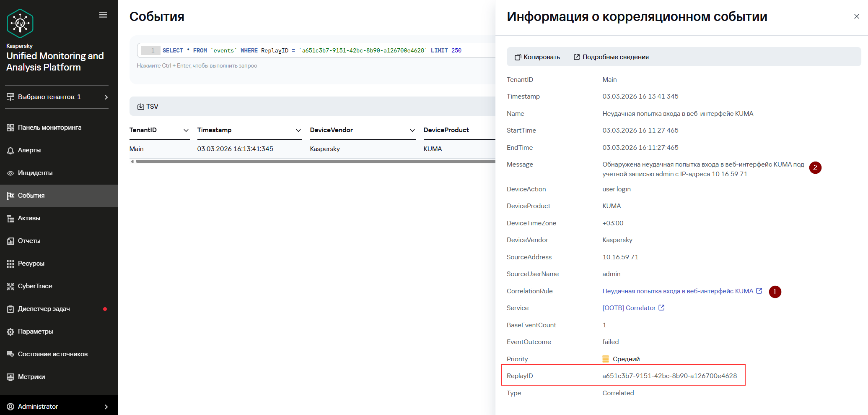Click the KUMA product cell in the table

(x=433, y=149)
